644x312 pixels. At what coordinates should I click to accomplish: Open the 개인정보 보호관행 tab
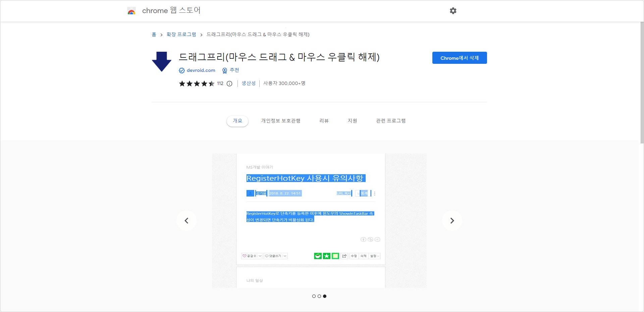click(281, 121)
